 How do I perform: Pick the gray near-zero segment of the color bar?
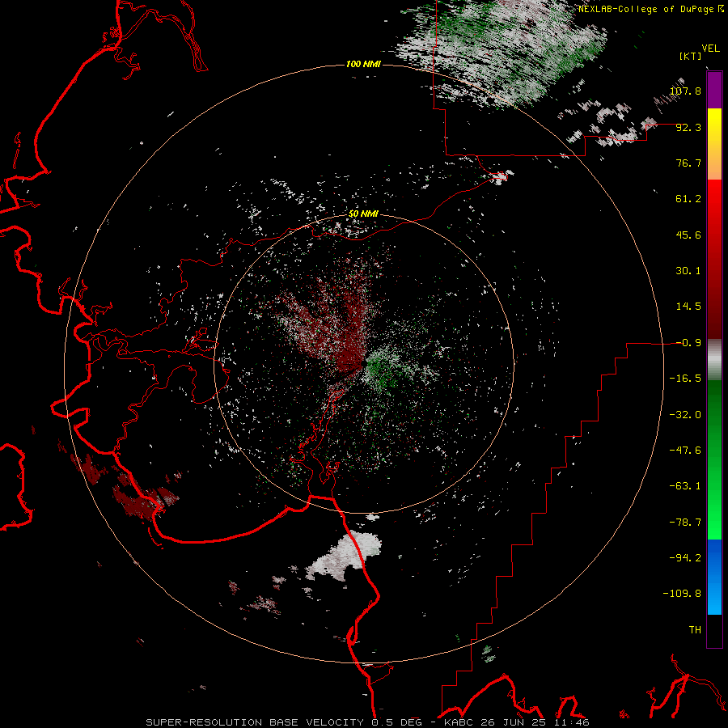[714, 360]
